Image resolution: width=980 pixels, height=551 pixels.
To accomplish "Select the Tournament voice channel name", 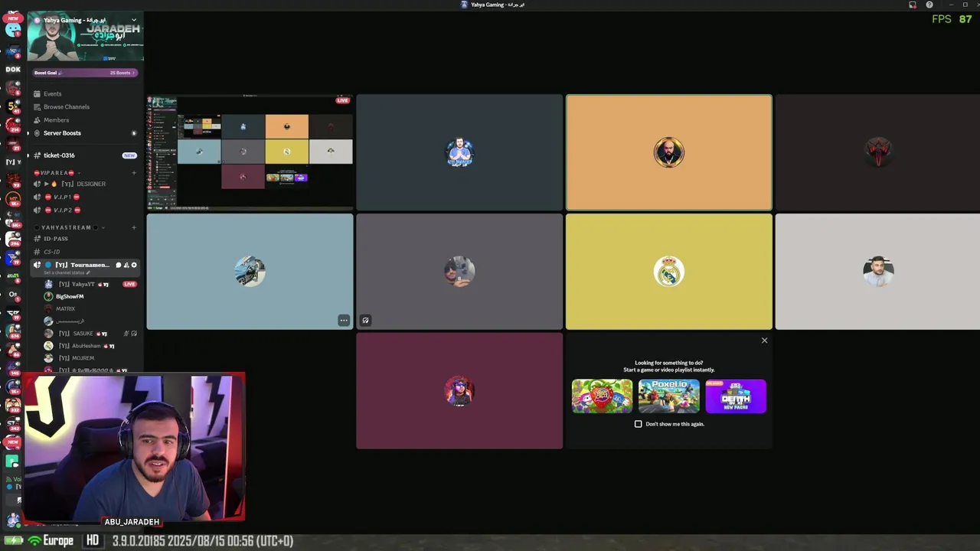I will [x=82, y=265].
